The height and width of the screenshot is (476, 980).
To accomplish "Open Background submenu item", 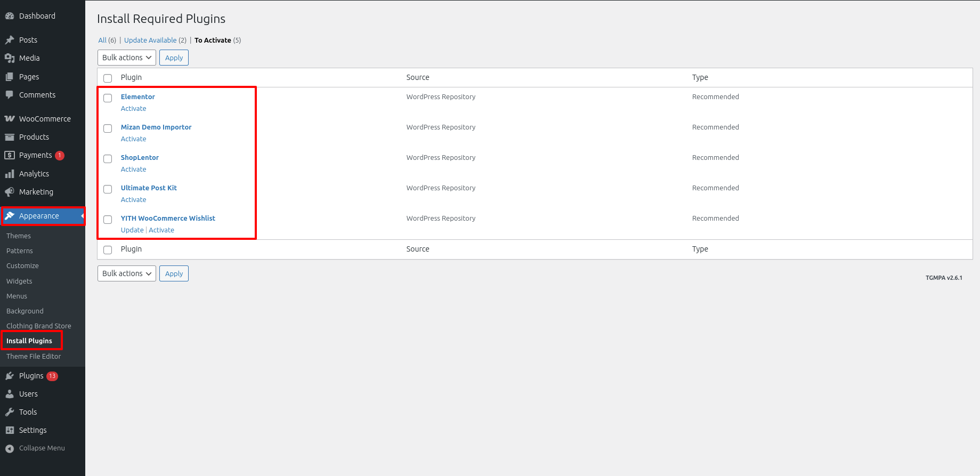I will click(25, 311).
